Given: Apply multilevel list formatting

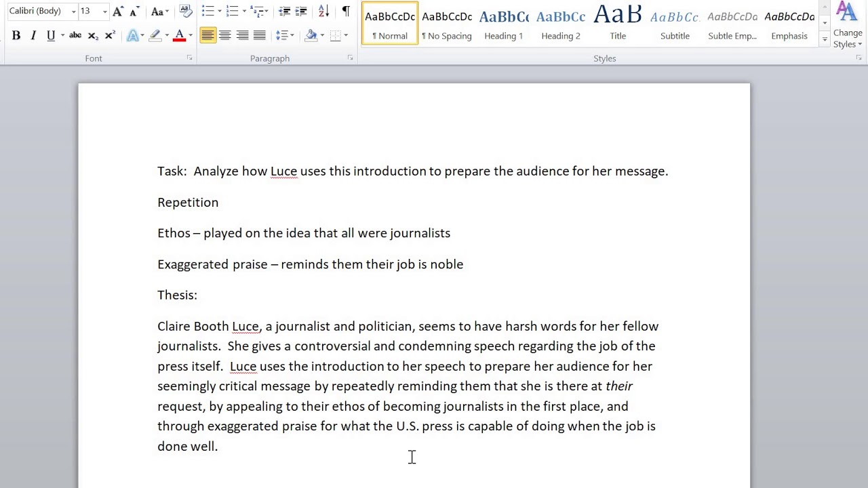Looking at the screenshot, I should [257, 11].
